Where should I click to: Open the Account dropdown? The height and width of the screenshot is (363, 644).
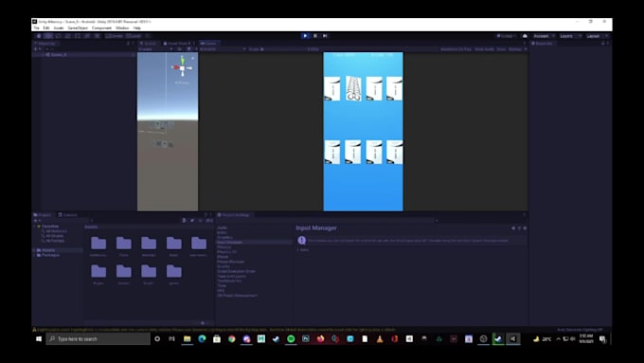(x=544, y=36)
